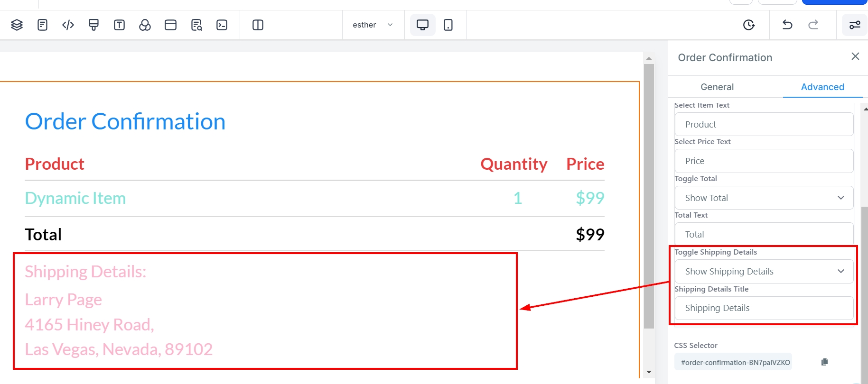The height and width of the screenshot is (384, 868).
Task: Open the layers panel icon
Action: point(17,25)
